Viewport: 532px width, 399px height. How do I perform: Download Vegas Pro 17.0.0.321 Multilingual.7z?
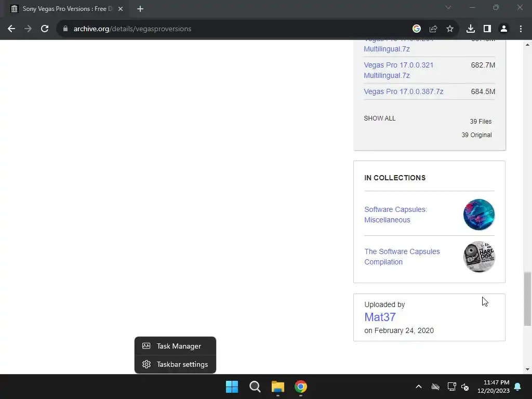(398, 70)
